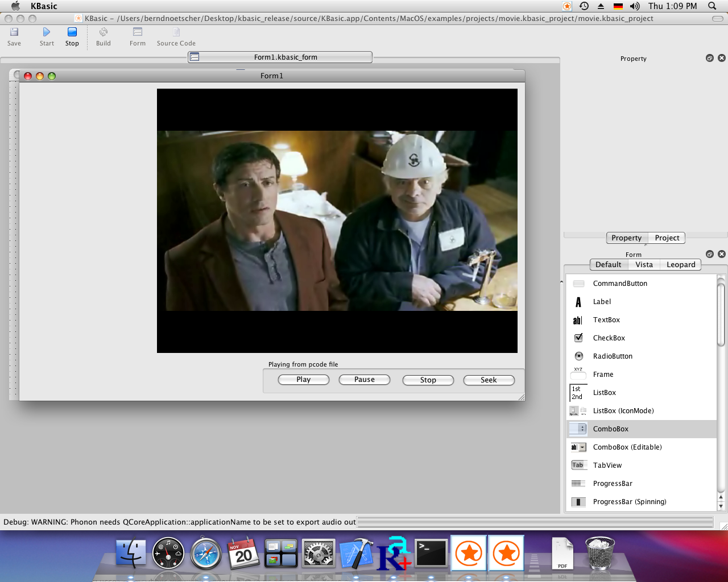
Task: Click the Play button on Form1
Action: [x=304, y=380]
